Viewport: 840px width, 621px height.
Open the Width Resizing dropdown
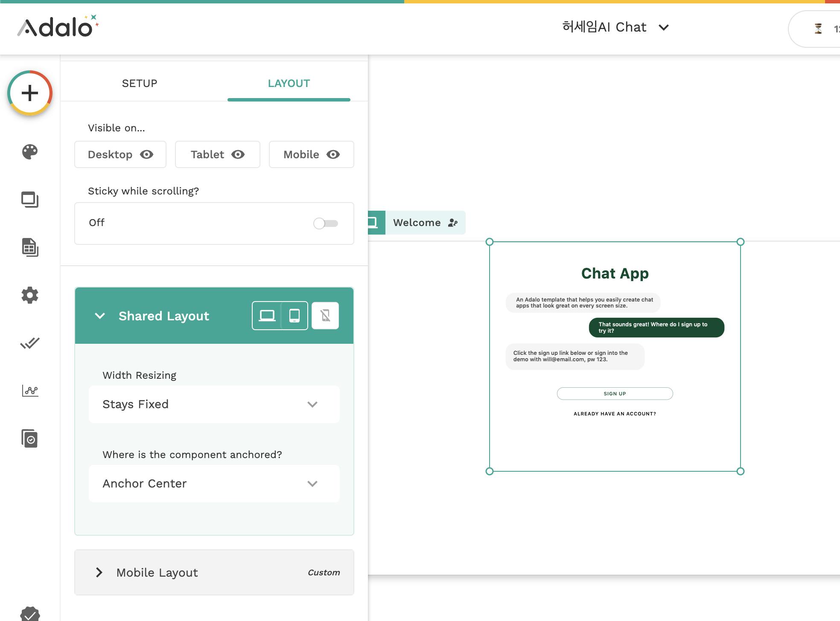(x=214, y=404)
